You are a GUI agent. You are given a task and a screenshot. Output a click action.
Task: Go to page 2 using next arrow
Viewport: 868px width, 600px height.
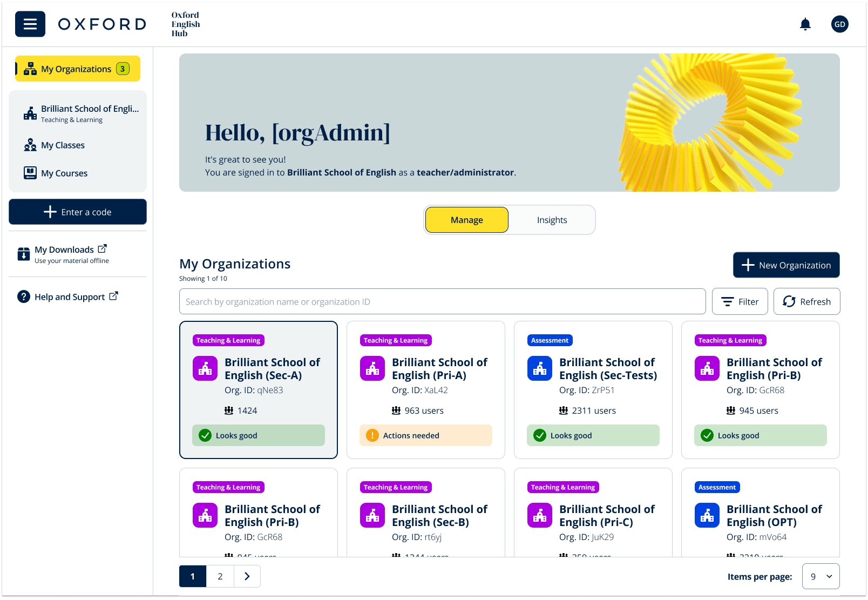(247, 576)
